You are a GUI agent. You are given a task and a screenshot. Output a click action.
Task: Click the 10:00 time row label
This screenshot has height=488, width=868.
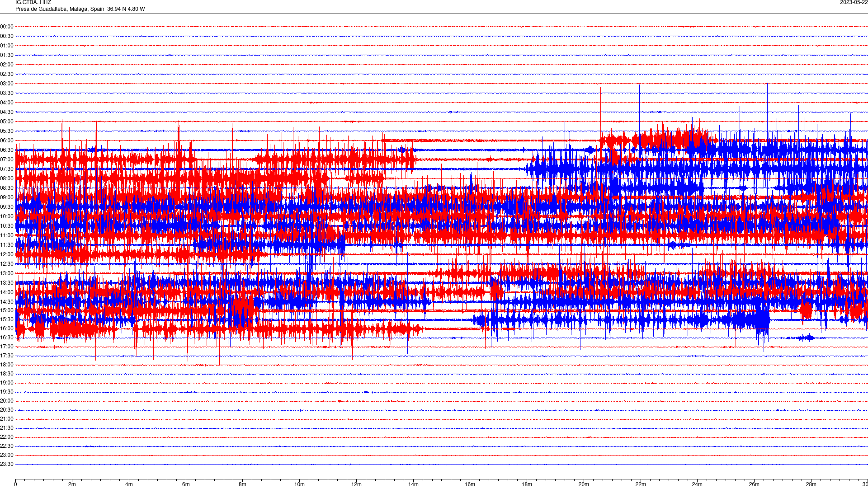click(x=7, y=216)
